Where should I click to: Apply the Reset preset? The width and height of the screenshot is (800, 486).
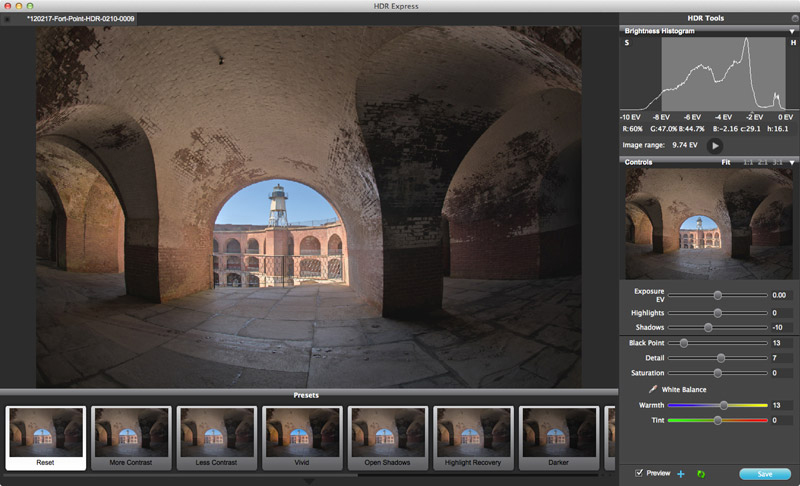45,437
